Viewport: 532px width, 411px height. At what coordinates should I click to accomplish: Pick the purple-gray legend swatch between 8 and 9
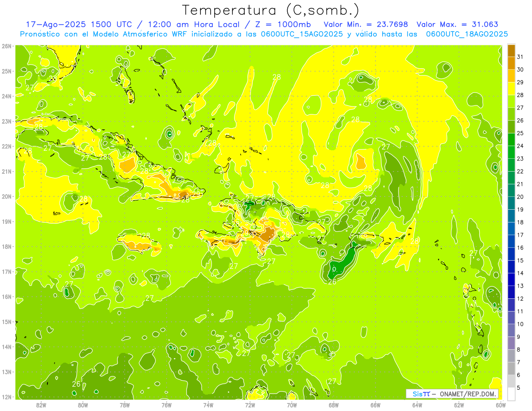(x=511, y=343)
